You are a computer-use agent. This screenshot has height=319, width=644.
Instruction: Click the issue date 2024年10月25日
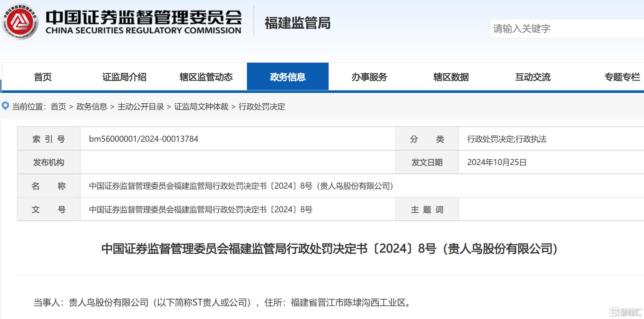tap(497, 162)
